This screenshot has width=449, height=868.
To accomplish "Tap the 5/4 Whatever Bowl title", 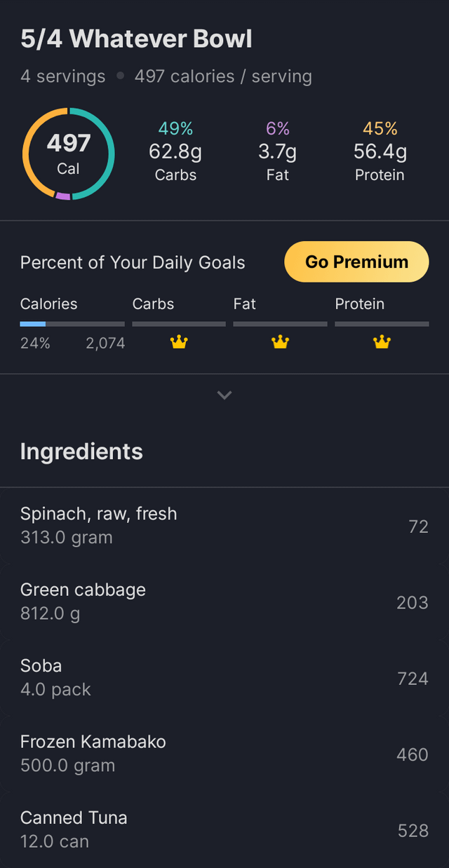I will pyautogui.click(x=136, y=39).
